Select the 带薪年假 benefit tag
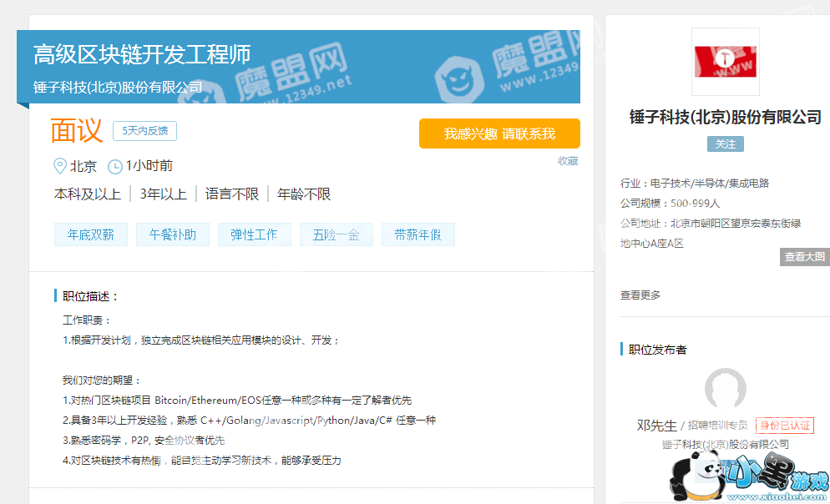830x504 pixels. [x=418, y=234]
